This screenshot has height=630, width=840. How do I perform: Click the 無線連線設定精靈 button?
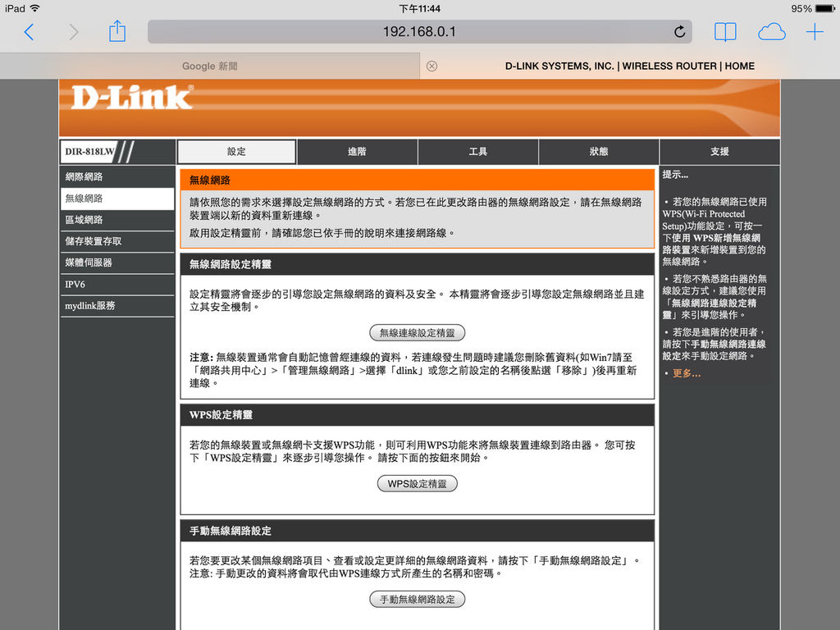point(418,333)
